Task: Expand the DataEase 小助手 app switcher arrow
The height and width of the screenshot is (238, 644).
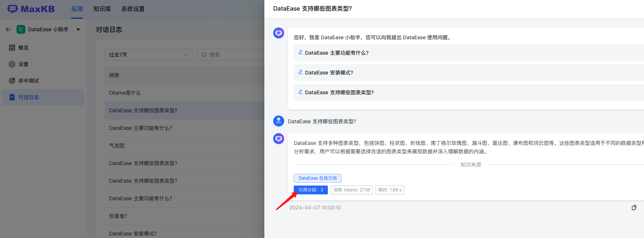Action: pyautogui.click(x=78, y=29)
